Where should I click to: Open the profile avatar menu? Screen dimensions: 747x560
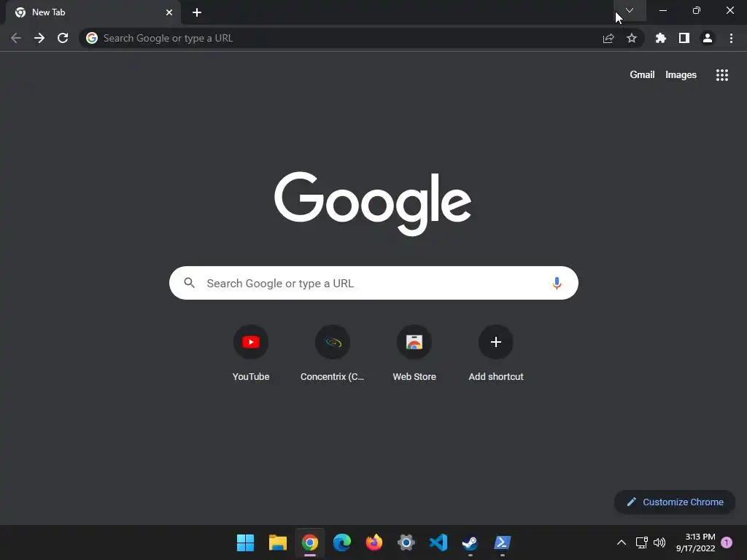708,38
